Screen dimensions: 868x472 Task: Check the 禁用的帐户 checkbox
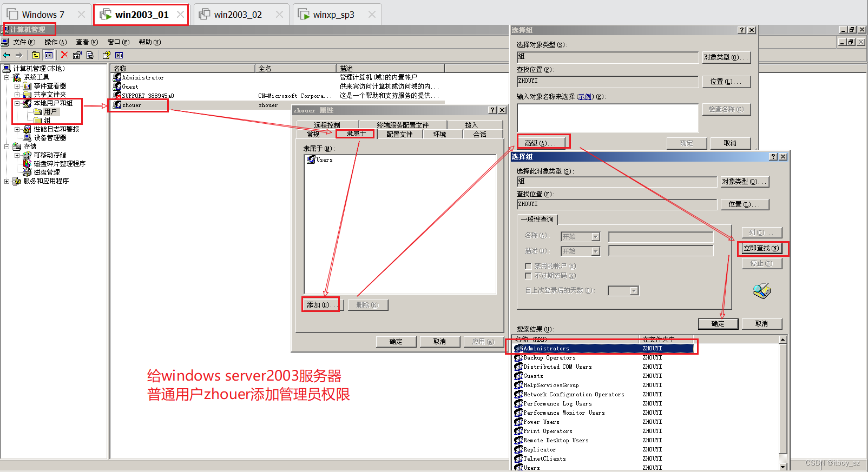528,266
